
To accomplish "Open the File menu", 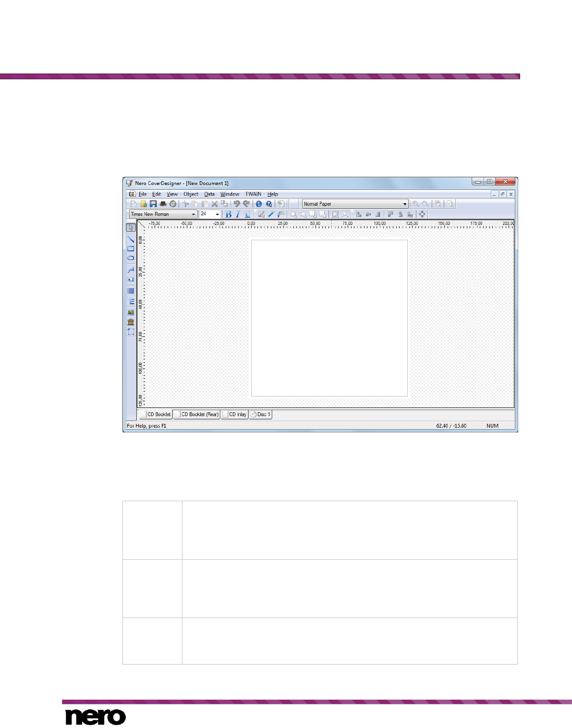I will pyautogui.click(x=143, y=194).
